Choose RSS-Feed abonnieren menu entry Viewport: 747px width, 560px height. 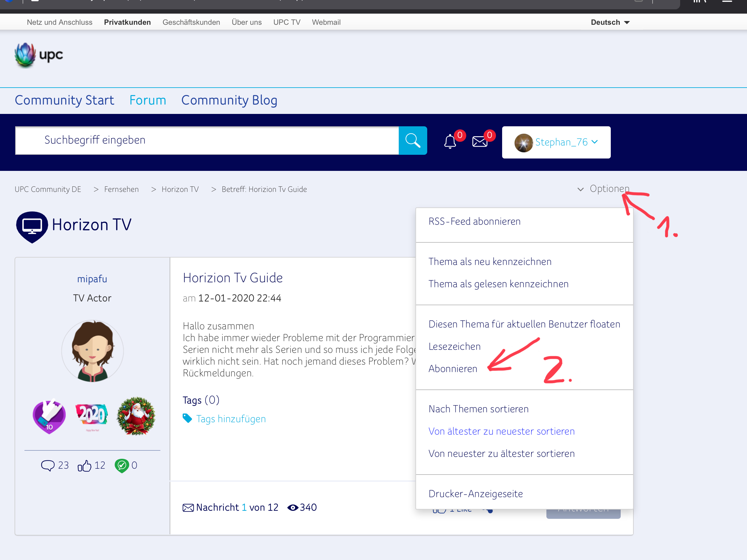(x=474, y=222)
